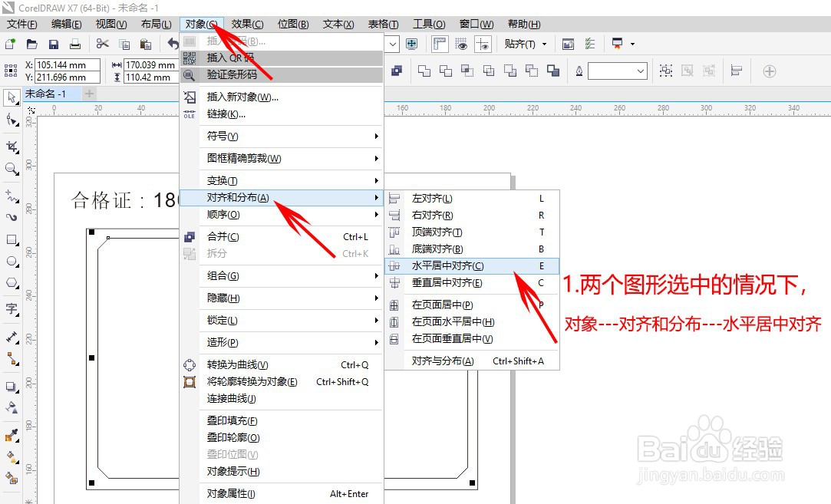
Task: Click the Open folder icon
Action: click(x=31, y=44)
